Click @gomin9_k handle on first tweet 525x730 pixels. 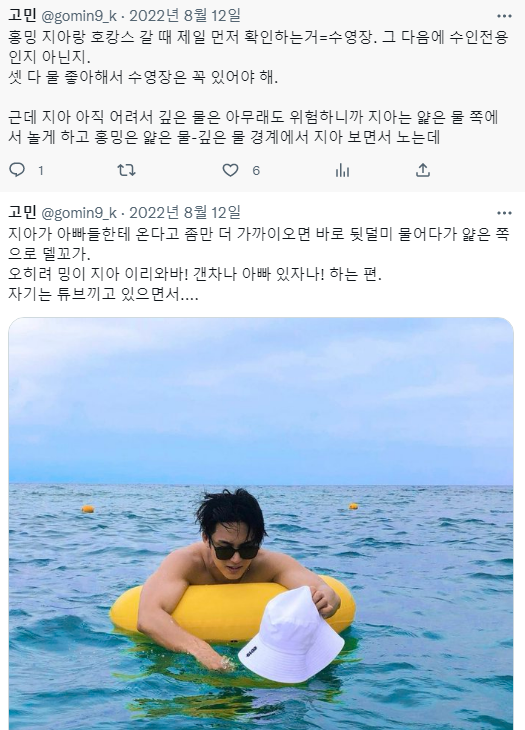pos(79,16)
